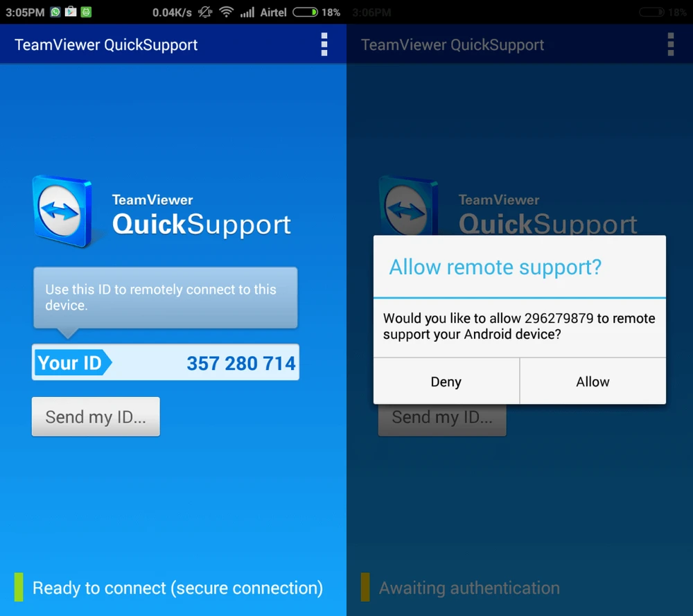Tap left 'TeamViewer QuickSupport' title bar text
The height and width of the screenshot is (616, 693).
(106, 44)
